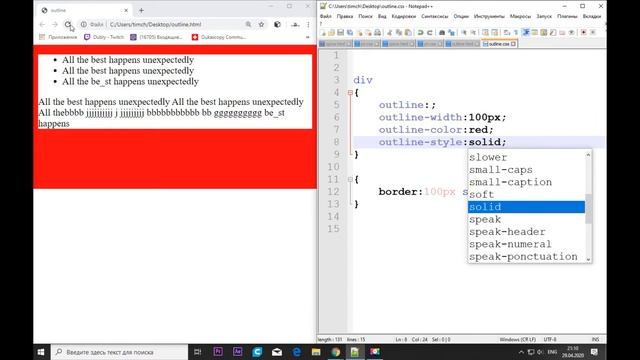Choose 'speak-header' in the autocomplete list
This screenshot has width=640, height=360.
click(x=526, y=232)
